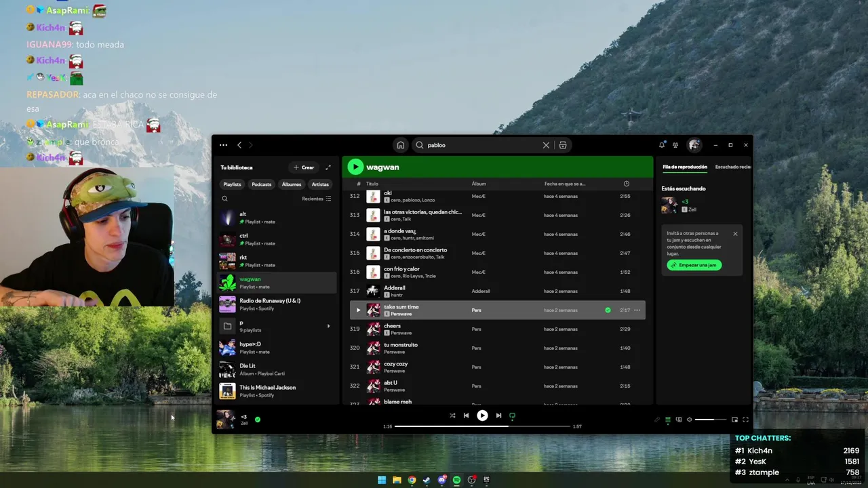Play take sum time track

pos(359,310)
